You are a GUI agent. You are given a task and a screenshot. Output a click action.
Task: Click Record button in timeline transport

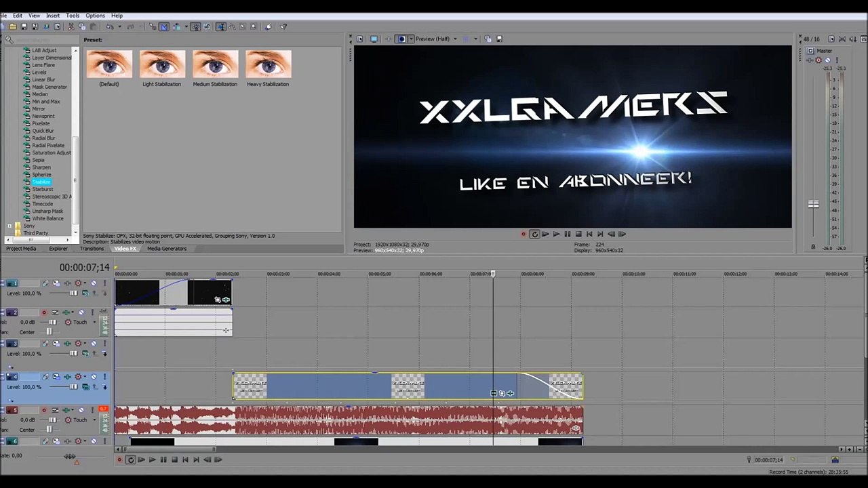click(x=119, y=460)
